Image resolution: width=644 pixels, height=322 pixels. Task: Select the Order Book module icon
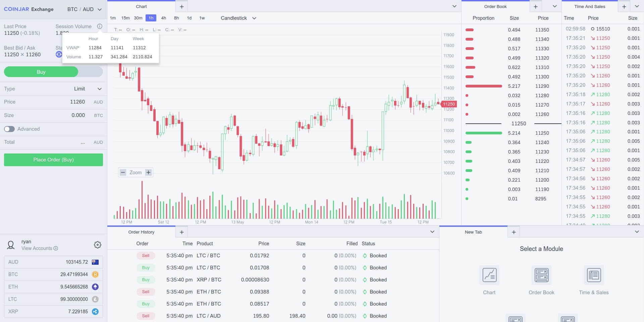(x=542, y=275)
